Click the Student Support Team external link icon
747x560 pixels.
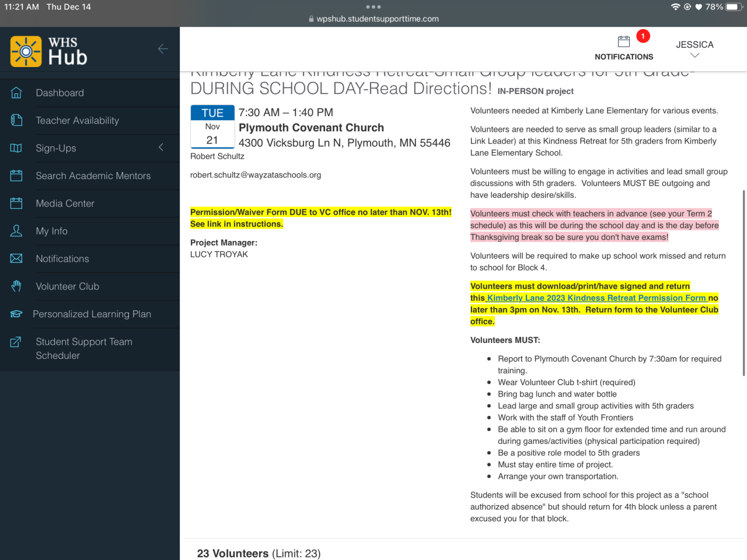coord(16,342)
